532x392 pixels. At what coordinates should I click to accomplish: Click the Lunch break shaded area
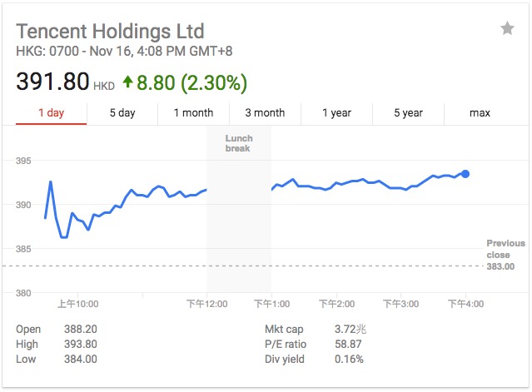[x=237, y=208]
